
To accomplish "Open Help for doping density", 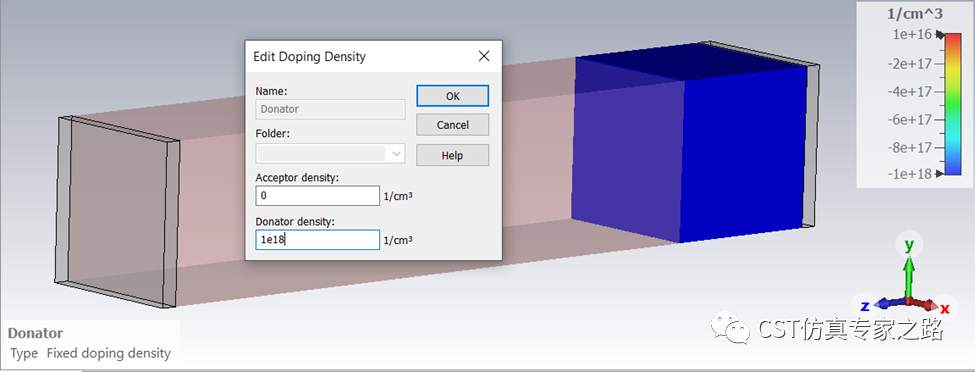I will click(x=452, y=155).
